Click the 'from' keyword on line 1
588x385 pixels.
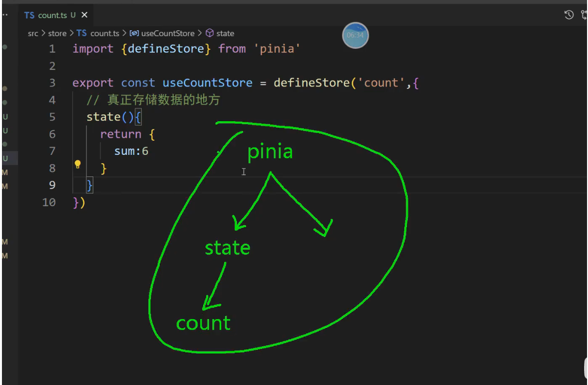232,49
